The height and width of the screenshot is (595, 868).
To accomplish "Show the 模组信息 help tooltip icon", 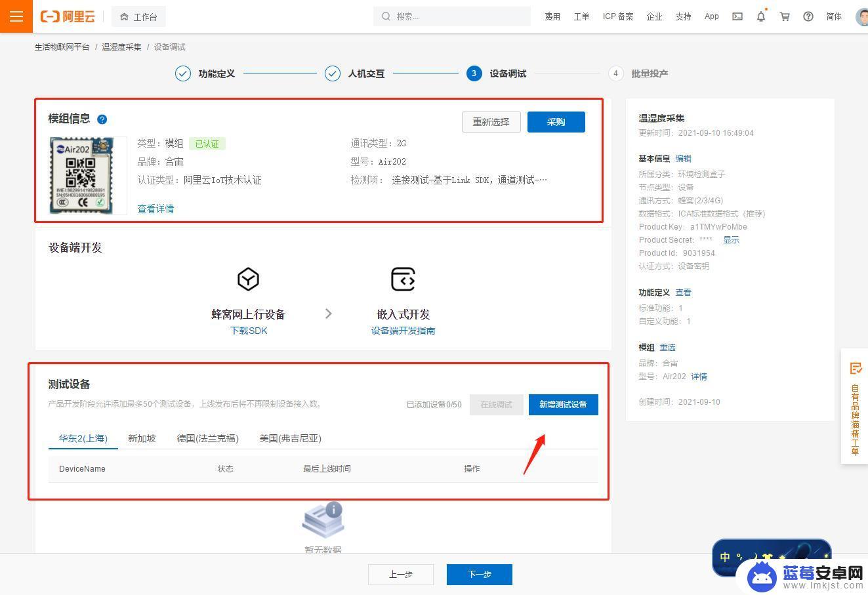I will click(x=102, y=119).
